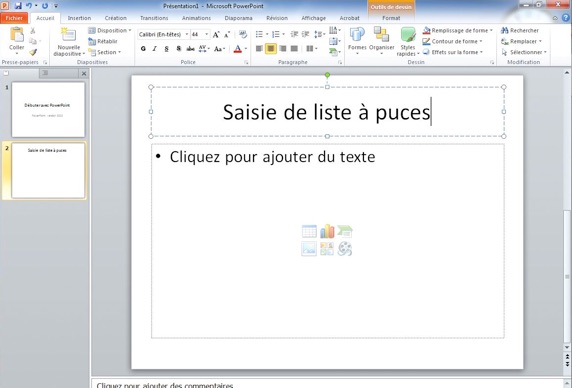This screenshot has width=572, height=388.
Task: Click the Convert to SmartArt icon
Action: pos(333,52)
